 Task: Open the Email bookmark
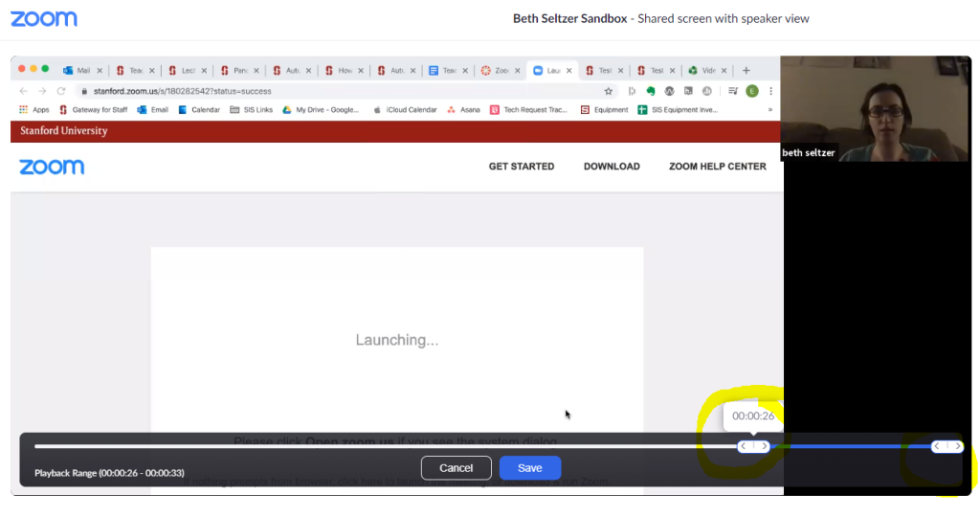point(152,110)
